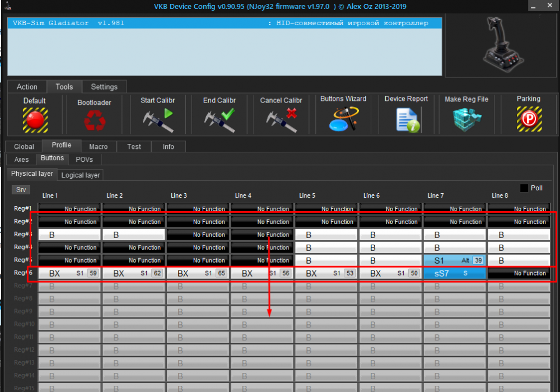The image size is (560, 392).
Task: Finish calibration with End Calibr icon
Action: (220, 120)
